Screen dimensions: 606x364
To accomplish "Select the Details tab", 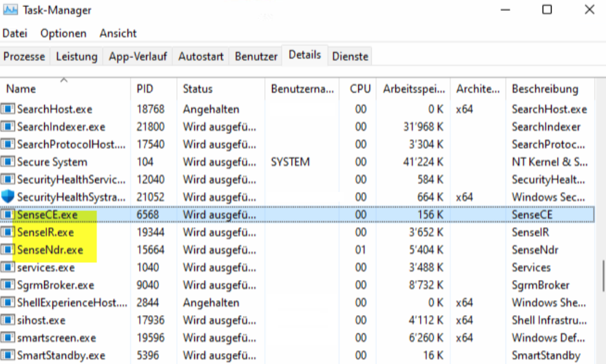I will [x=304, y=55].
